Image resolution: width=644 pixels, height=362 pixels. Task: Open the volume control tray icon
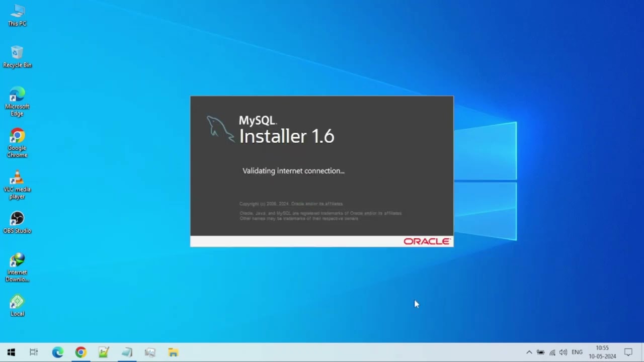[563, 352]
